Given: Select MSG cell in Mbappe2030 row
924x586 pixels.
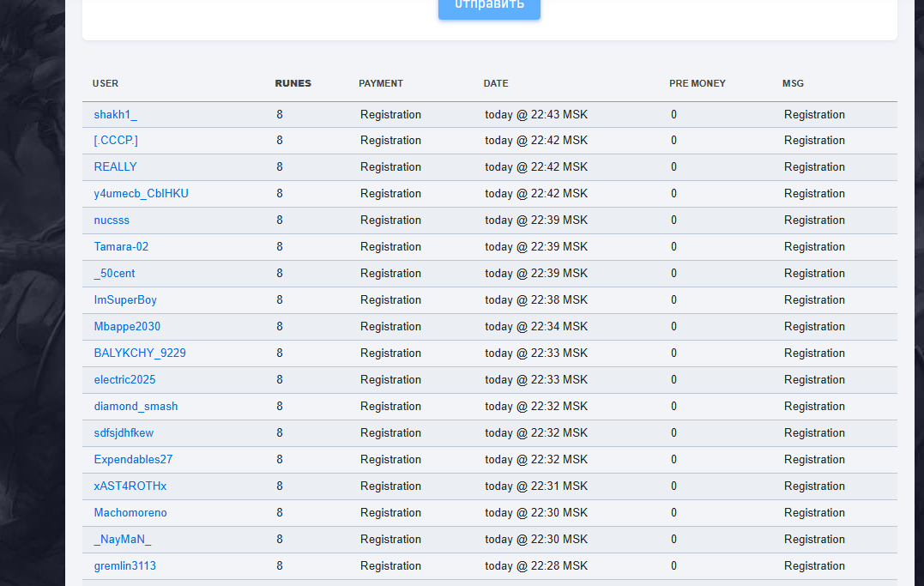Looking at the screenshot, I should (814, 326).
